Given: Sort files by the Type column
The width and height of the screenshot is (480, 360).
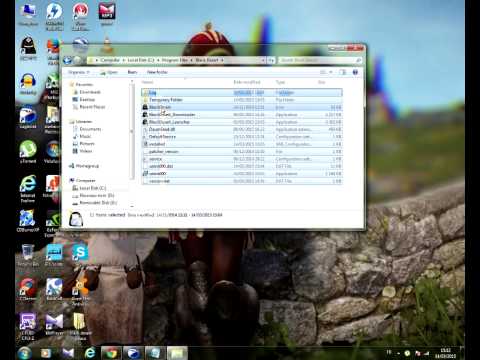Looking at the screenshot, I should tap(280, 82).
